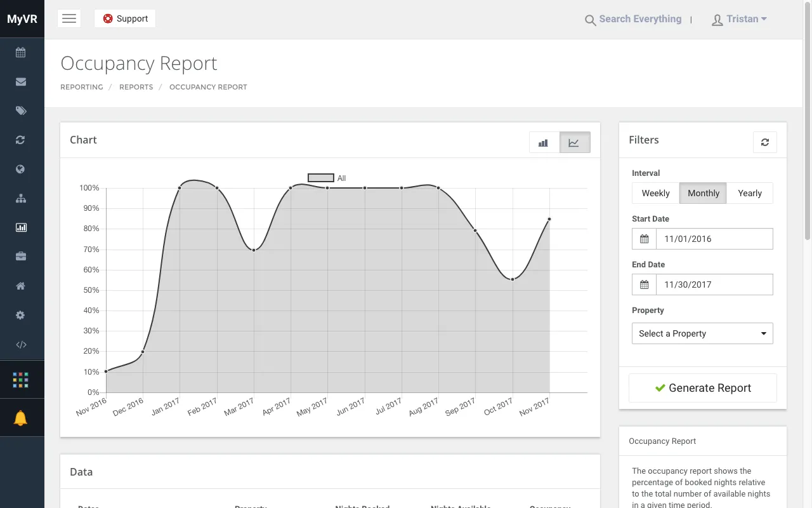812x508 pixels.
Task: Open the globe icon in sidebar
Action: [x=21, y=169]
